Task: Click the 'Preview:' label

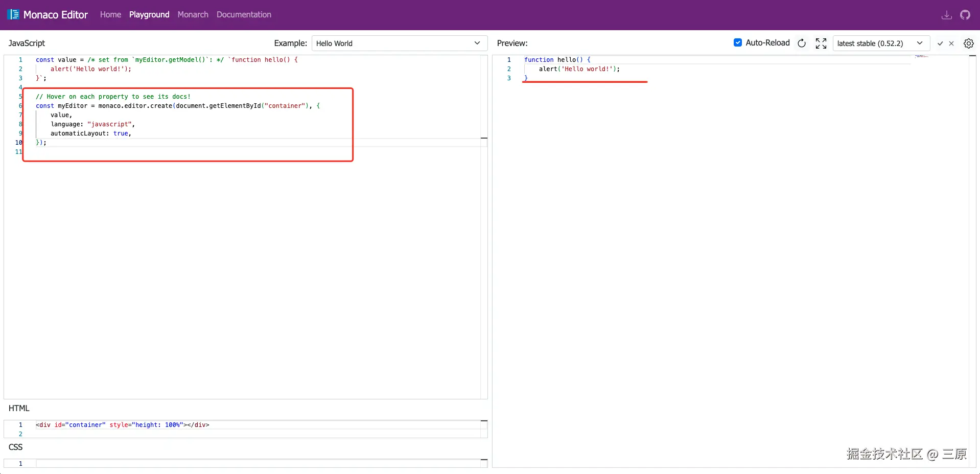Action: (512, 43)
